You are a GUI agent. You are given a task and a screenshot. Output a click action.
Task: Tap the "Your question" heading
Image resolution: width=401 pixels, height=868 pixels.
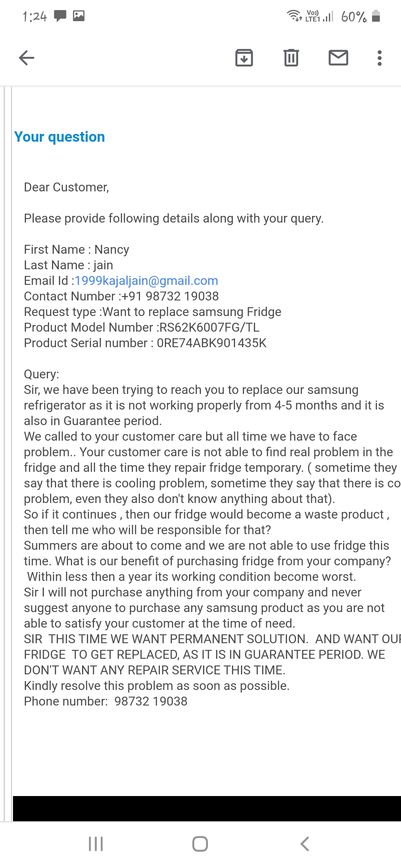click(59, 137)
